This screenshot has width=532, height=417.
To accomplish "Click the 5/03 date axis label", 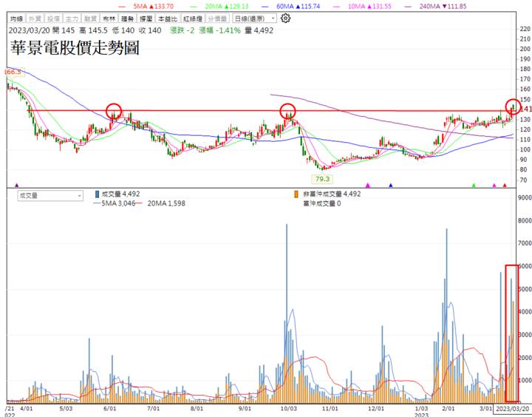I will (66, 408).
